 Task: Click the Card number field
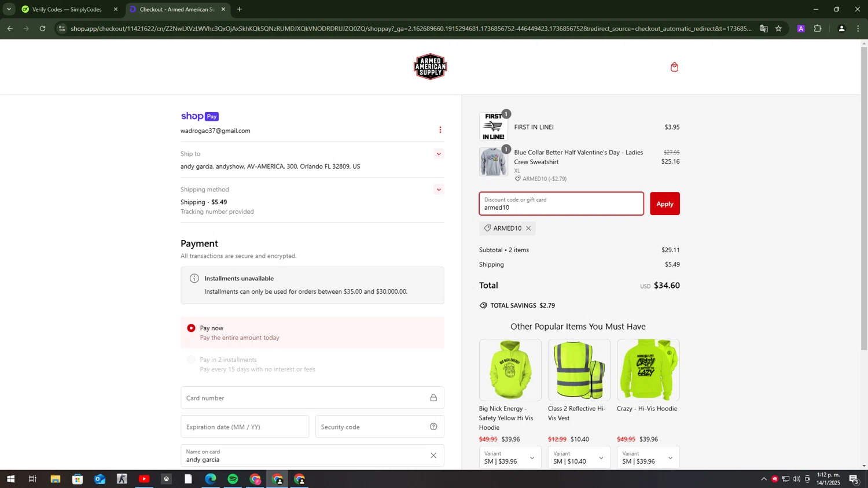(312, 398)
